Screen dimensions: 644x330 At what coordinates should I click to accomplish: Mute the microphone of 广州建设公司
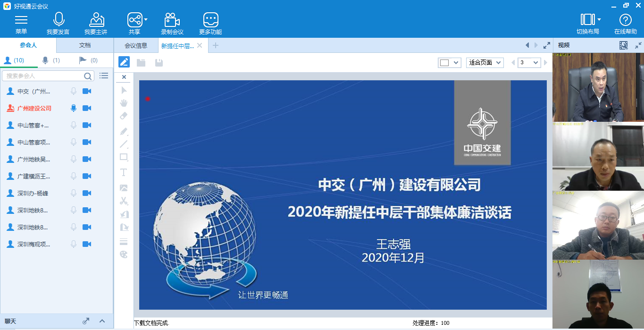click(74, 108)
